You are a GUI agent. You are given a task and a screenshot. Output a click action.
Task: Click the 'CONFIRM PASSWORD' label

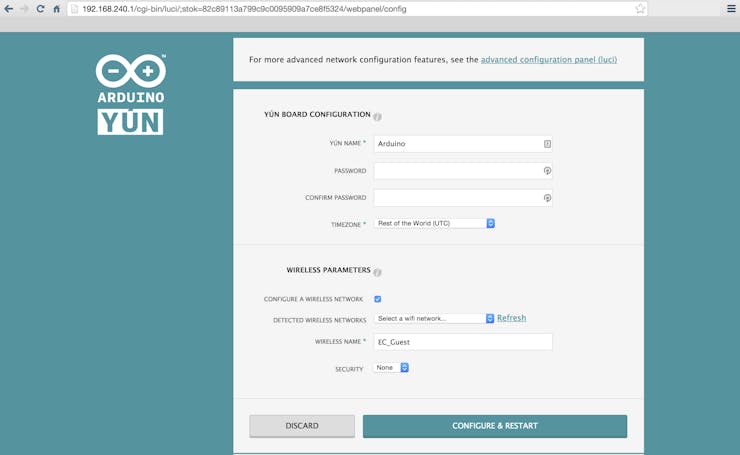[336, 198]
